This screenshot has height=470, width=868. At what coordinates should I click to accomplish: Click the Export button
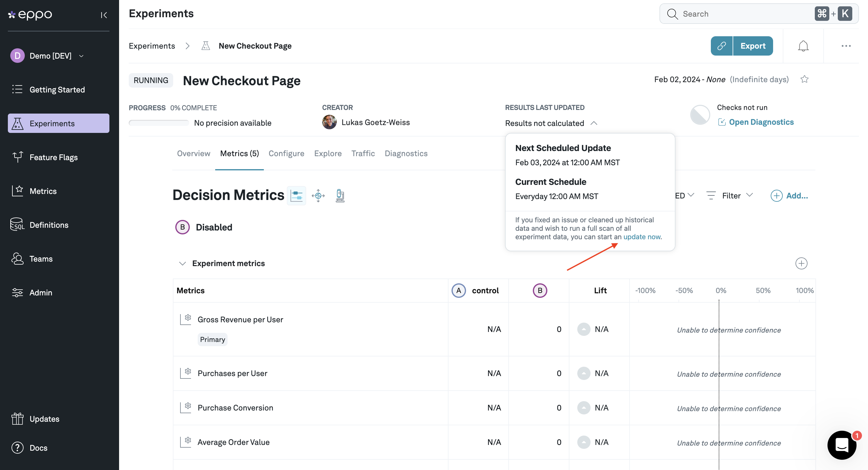753,46
